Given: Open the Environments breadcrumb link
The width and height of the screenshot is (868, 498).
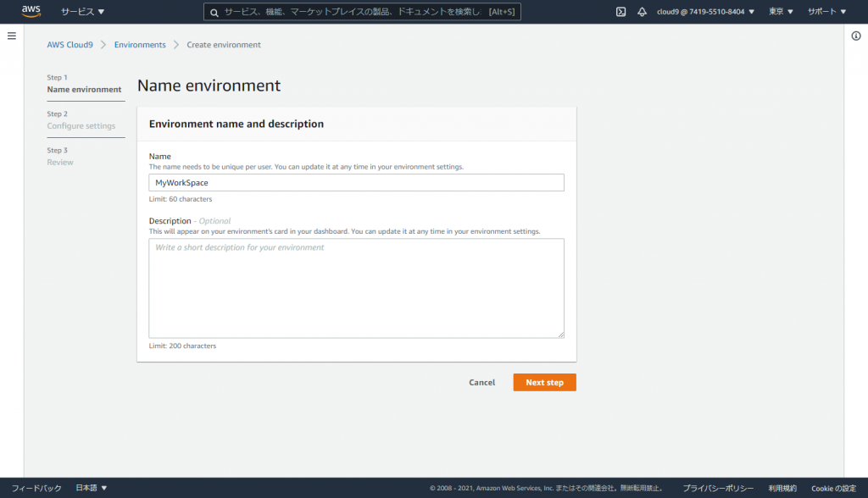Looking at the screenshot, I should [140, 45].
